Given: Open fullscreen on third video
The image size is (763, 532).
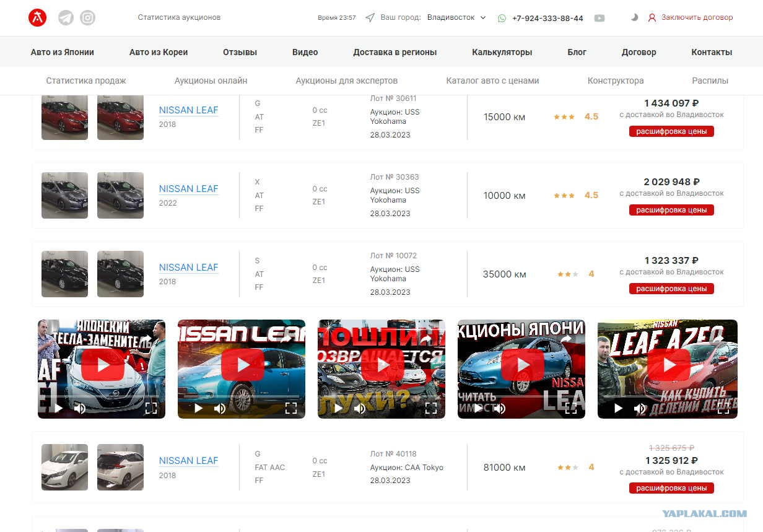Looking at the screenshot, I should tap(430, 408).
